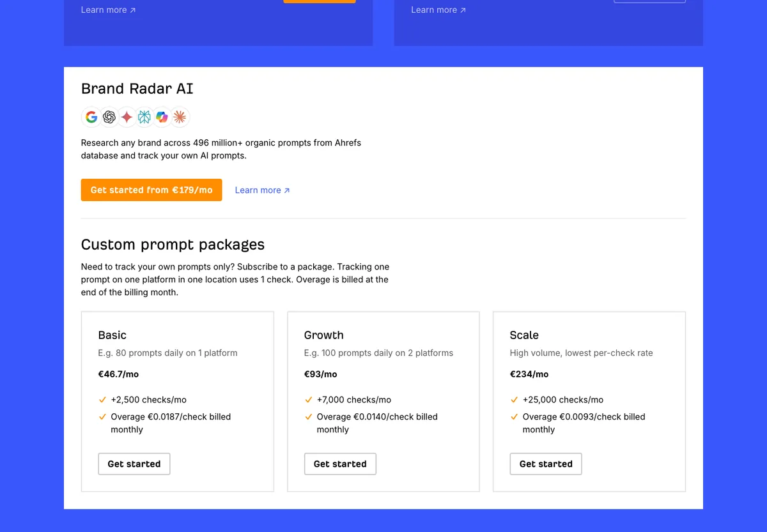Click checkmark beside Overage €0.0093/check
Image resolution: width=767 pixels, height=532 pixels.
click(514, 416)
